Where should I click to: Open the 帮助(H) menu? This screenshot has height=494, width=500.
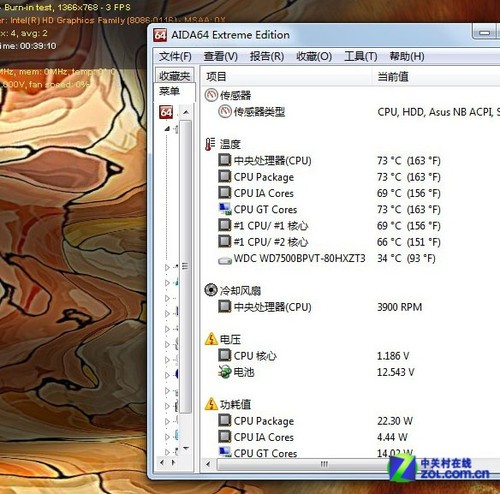(x=407, y=56)
